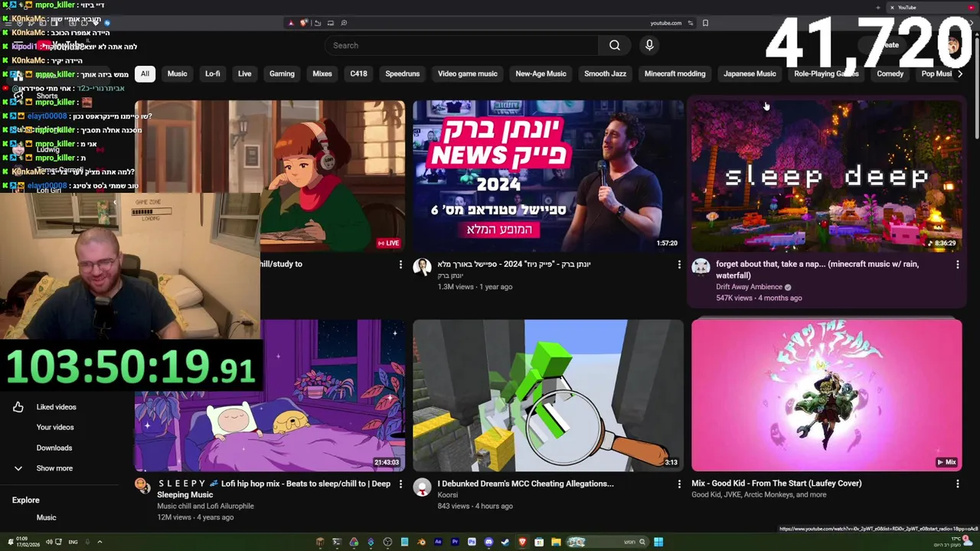Filter feed by Mixes chip
Viewport: 980px width, 551px height.
[x=322, y=74]
